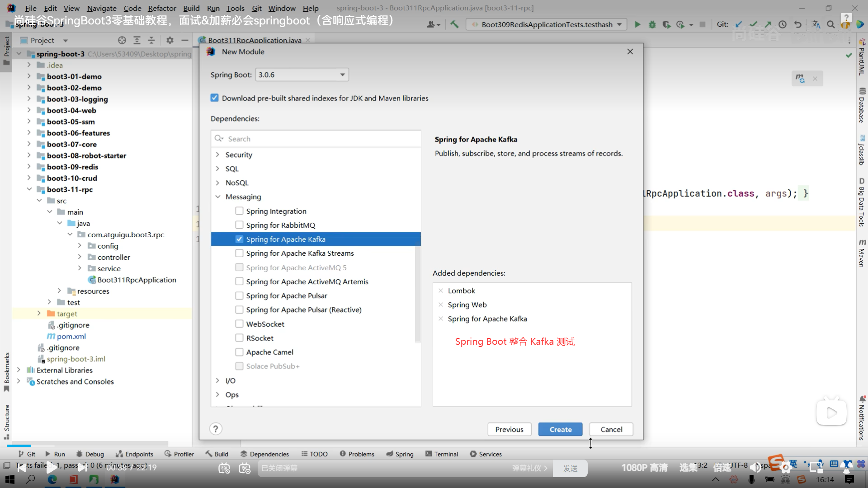
Task: Open the Refactor menu
Action: pyautogui.click(x=162, y=8)
